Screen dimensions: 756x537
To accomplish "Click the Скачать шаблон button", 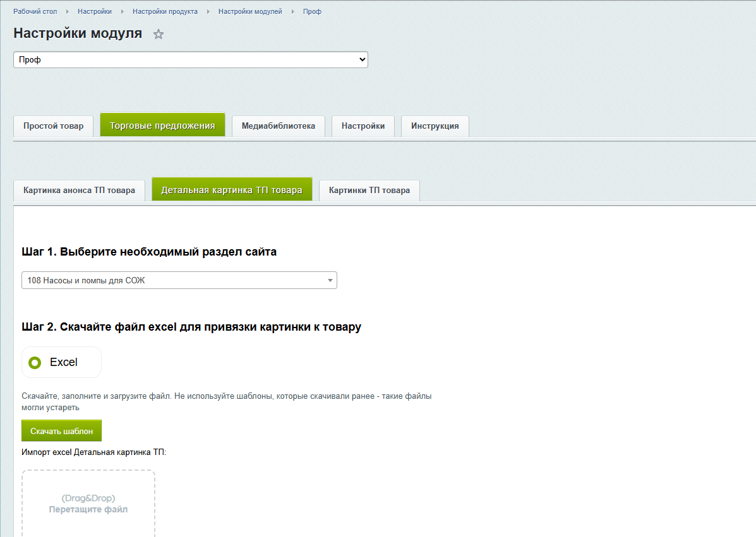I will click(x=61, y=431).
